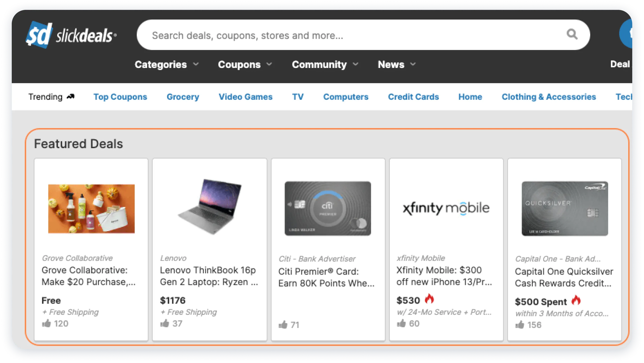The width and height of the screenshot is (644, 363).
Task: Open the Top Coupons trending link
Action: click(120, 97)
